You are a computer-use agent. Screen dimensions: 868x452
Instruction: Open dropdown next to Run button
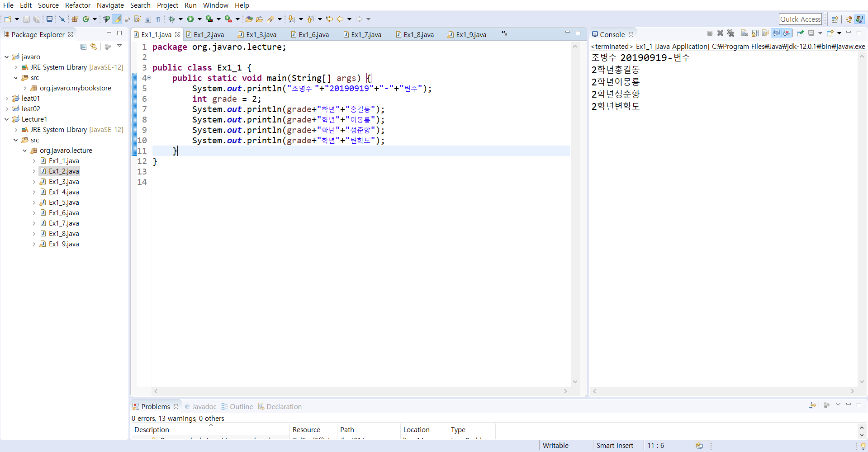click(x=199, y=19)
